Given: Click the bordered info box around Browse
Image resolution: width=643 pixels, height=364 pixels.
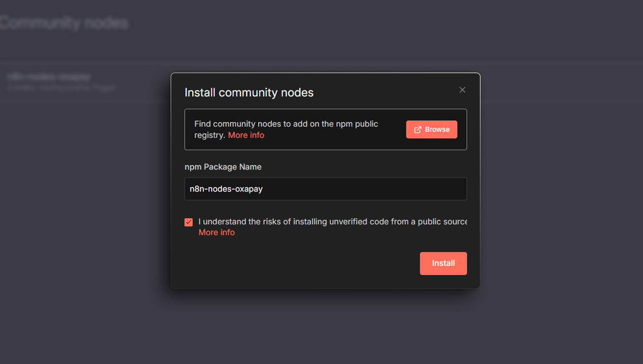Looking at the screenshot, I should pos(326,129).
